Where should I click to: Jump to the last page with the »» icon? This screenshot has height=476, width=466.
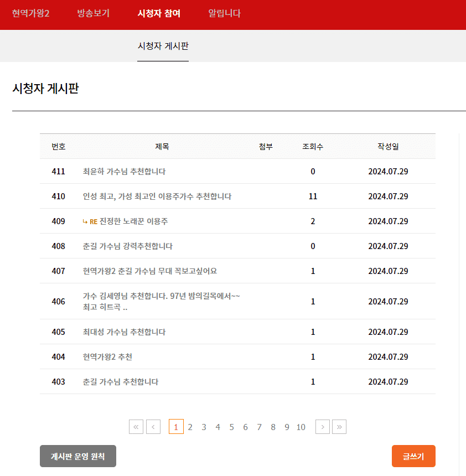click(x=340, y=427)
